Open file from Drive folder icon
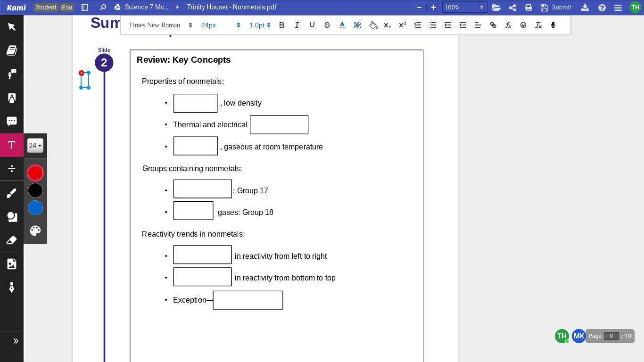The width and height of the screenshot is (644, 362). click(496, 7)
